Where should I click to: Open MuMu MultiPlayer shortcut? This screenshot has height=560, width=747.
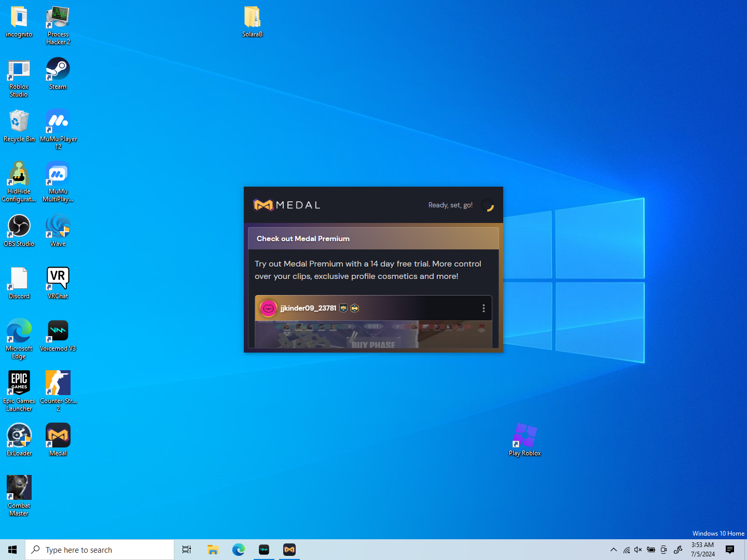point(58,182)
